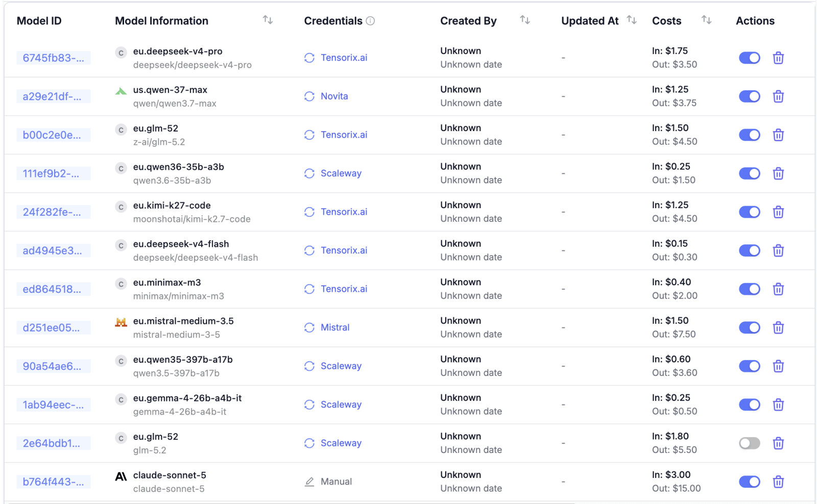Delete the eu.qwen35-397b-a17b model
Screen dimensions: 817x504
tap(778, 366)
